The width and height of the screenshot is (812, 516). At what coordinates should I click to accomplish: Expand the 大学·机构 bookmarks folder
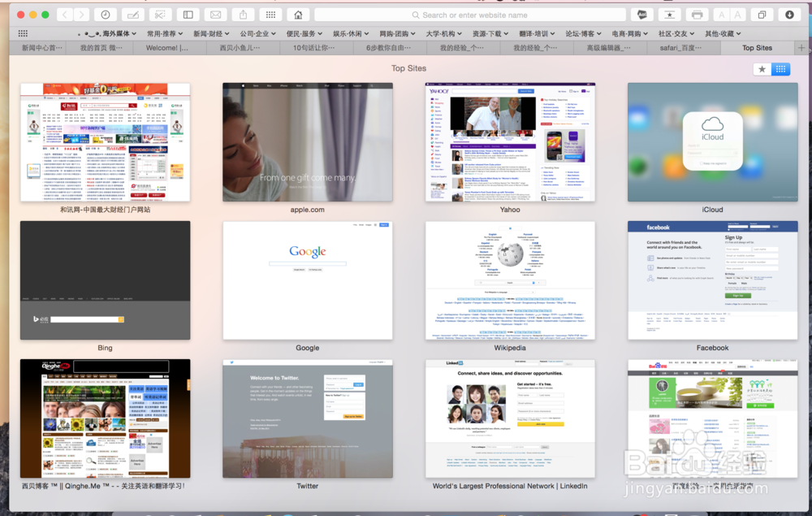click(444, 33)
